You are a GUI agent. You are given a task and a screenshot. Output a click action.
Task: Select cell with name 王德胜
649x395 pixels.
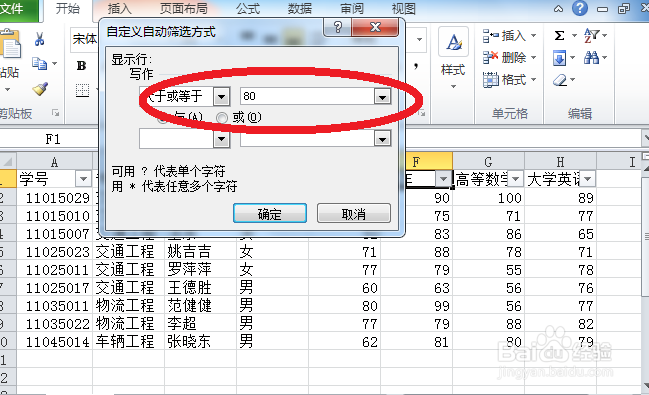coord(200,288)
